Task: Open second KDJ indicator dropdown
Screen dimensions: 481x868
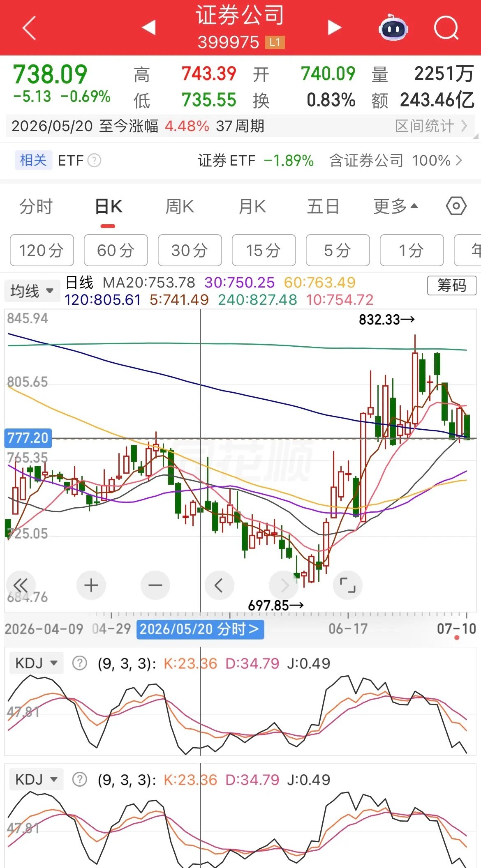Action: [x=36, y=779]
